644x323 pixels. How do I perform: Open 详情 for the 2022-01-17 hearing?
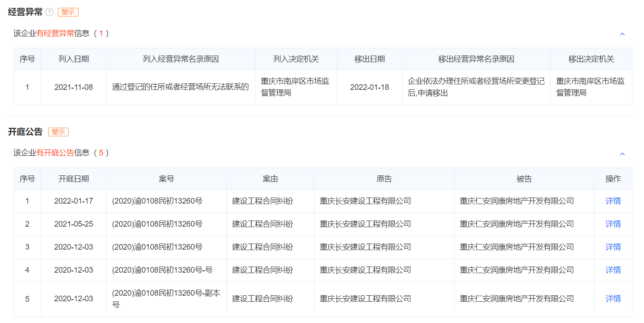613,201
